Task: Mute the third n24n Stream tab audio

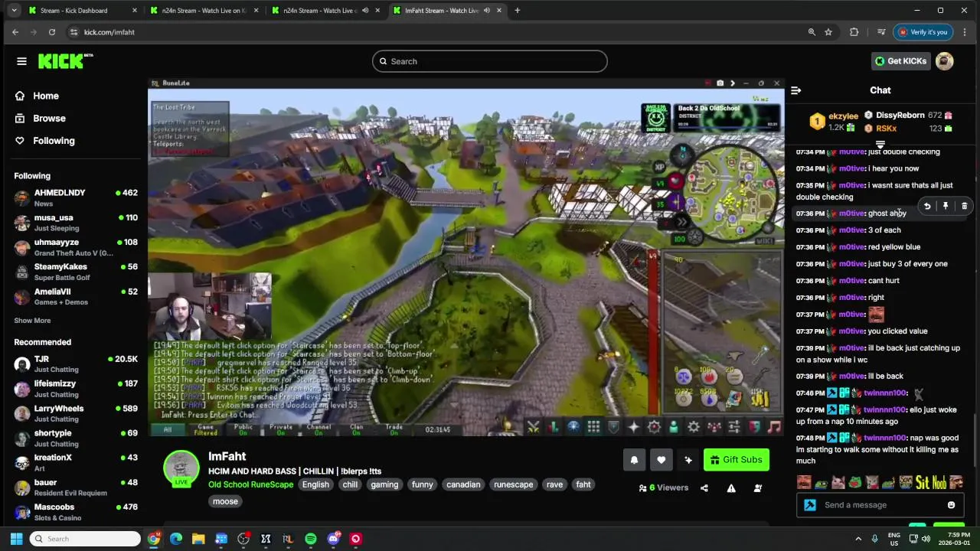Action: coord(365,11)
